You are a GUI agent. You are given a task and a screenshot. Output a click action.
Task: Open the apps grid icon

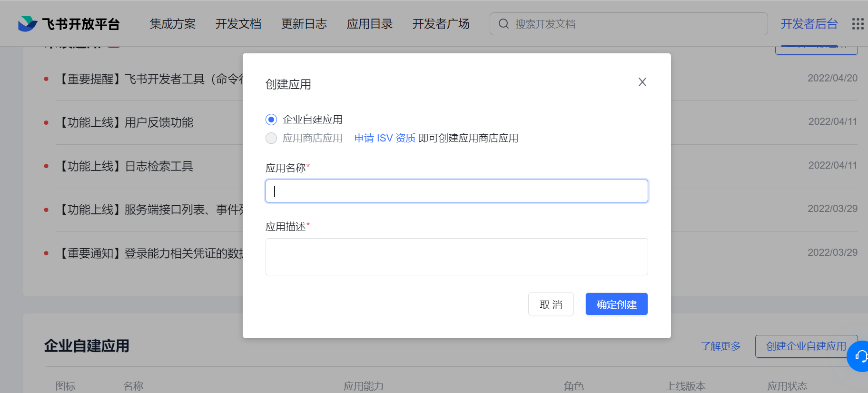click(x=858, y=24)
